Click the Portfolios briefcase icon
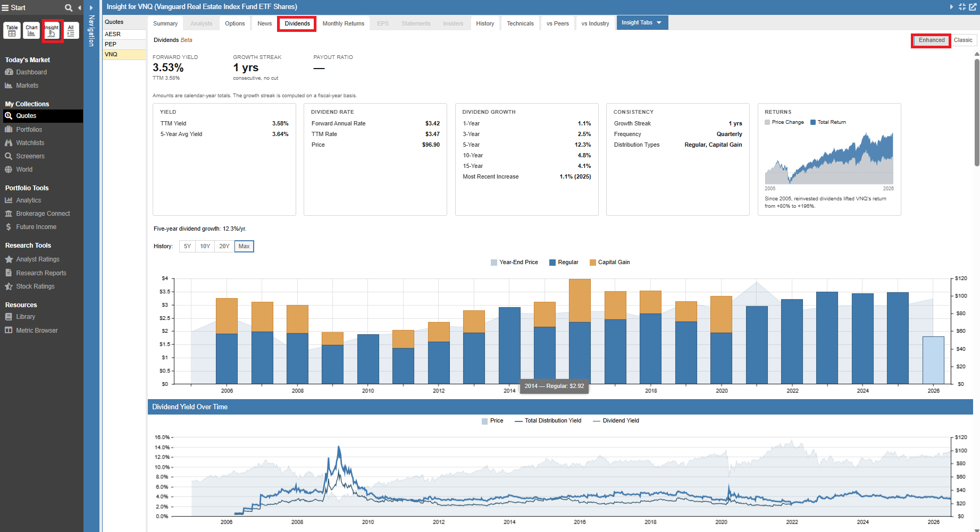 click(9, 130)
